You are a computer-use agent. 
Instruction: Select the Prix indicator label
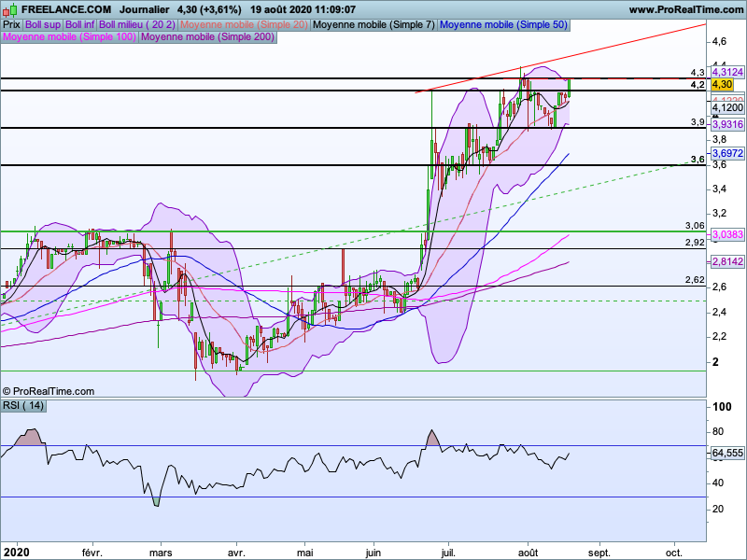(x=11, y=25)
